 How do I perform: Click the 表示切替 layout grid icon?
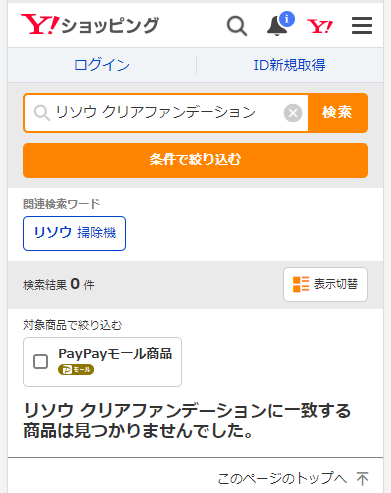point(301,284)
